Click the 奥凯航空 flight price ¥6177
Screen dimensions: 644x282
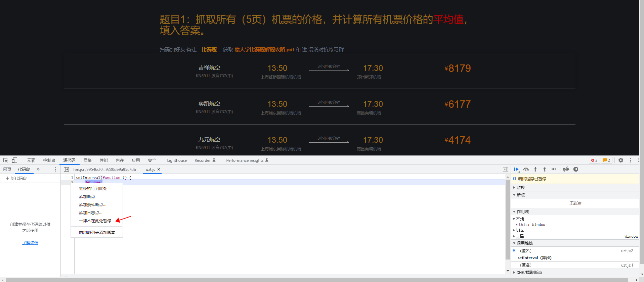pyautogui.click(x=458, y=104)
